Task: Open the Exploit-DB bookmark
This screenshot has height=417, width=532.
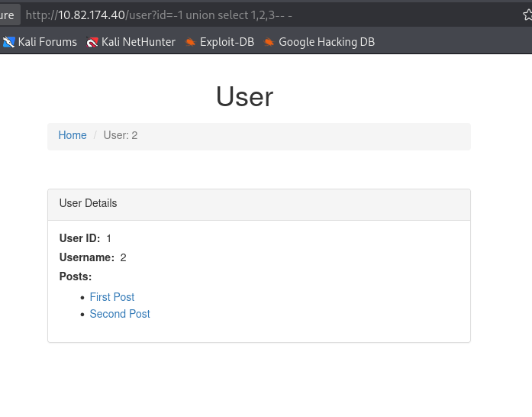Action: point(220,42)
